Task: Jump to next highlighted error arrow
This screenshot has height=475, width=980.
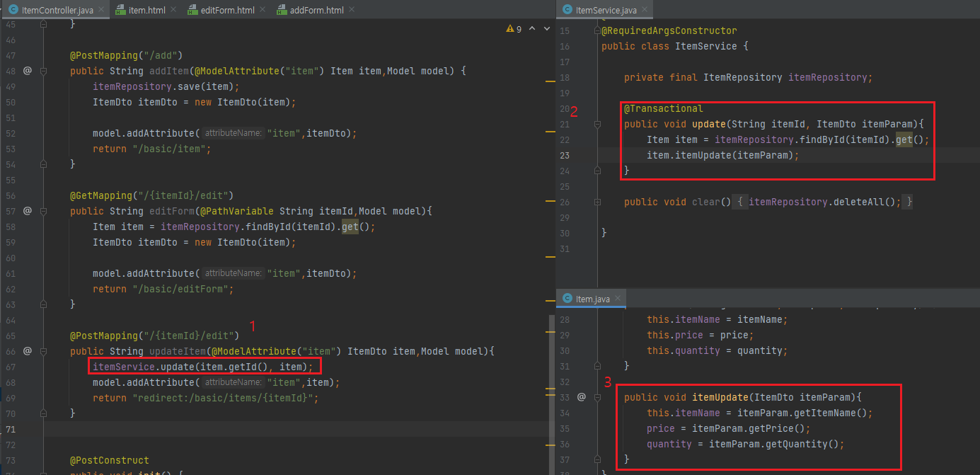Action: [546, 29]
